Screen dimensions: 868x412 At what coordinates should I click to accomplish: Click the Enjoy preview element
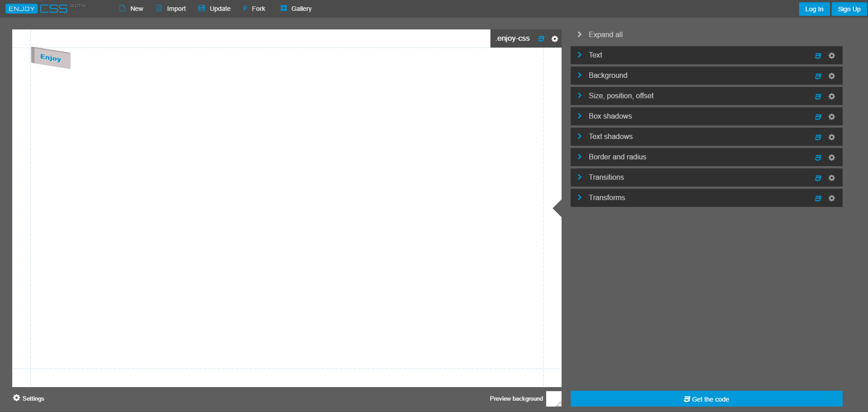pos(51,57)
